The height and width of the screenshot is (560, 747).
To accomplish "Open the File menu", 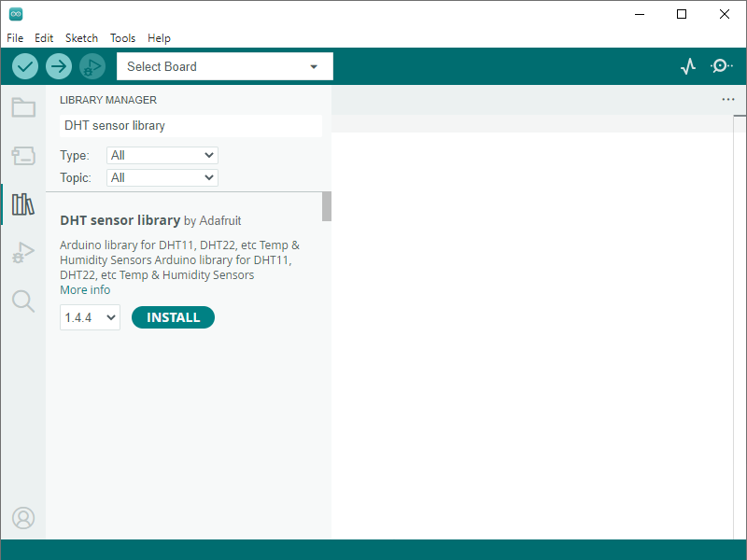I will click(15, 38).
